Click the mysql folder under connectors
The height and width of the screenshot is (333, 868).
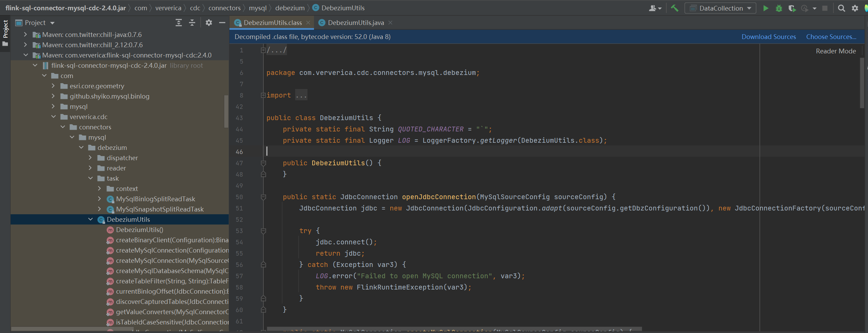pos(97,137)
